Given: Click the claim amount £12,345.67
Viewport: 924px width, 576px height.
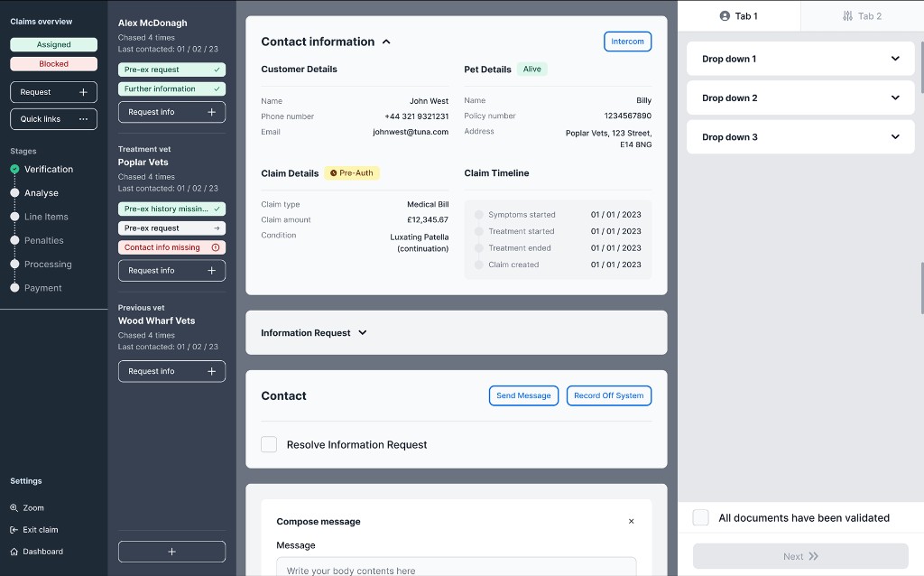Looking at the screenshot, I should coord(427,220).
